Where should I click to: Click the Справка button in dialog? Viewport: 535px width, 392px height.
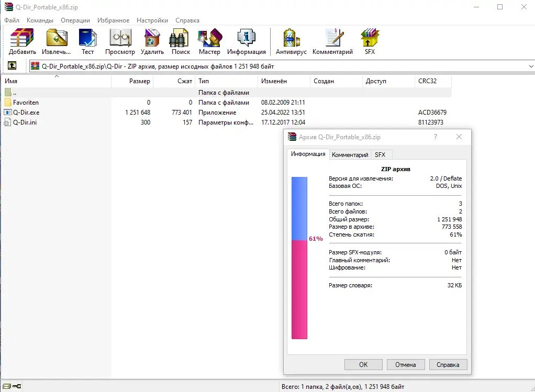(x=448, y=364)
